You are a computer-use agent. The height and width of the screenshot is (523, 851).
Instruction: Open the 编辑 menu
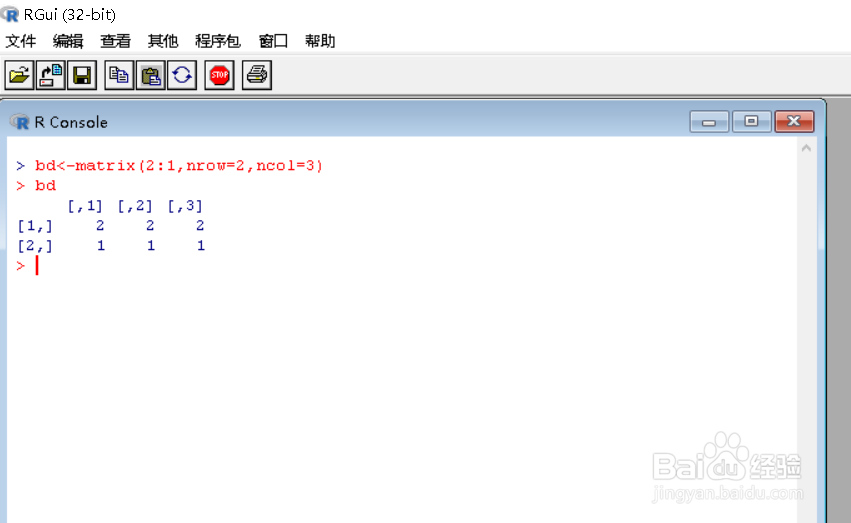coord(68,41)
